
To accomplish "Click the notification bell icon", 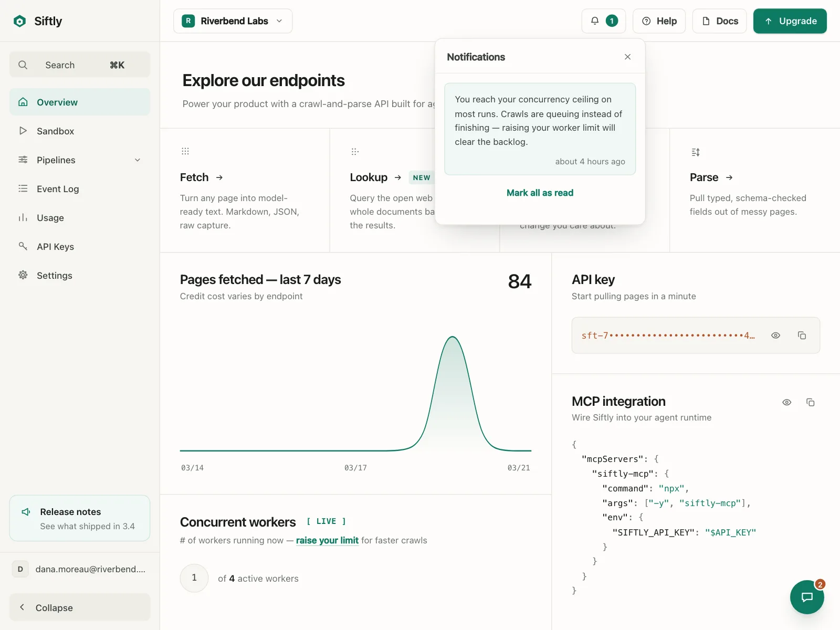I will point(595,21).
